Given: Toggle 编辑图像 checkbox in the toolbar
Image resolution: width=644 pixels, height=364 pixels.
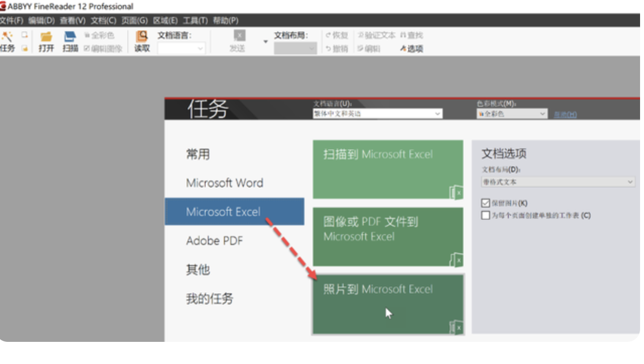Looking at the screenshot, I should tap(87, 49).
